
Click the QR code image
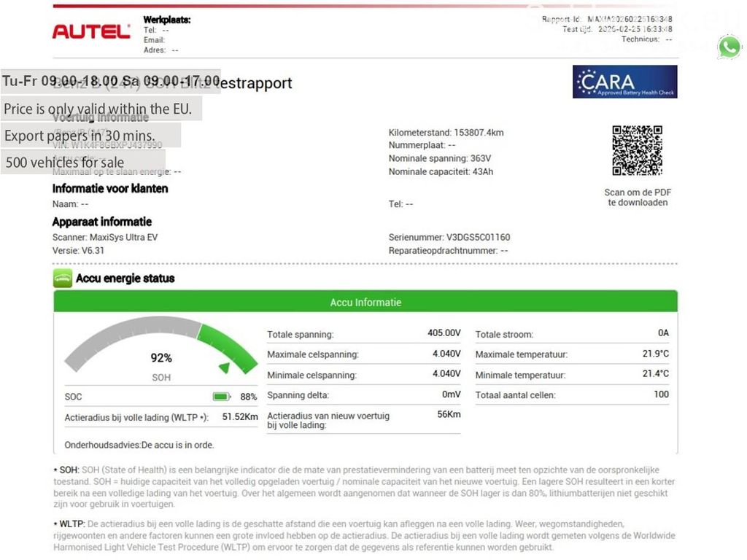click(x=637, y=151)
